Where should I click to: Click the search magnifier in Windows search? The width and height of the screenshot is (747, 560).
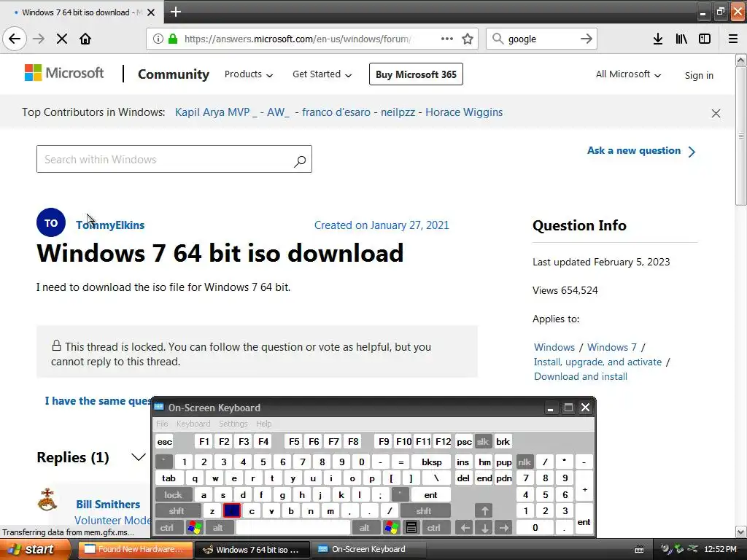(300, 161)
